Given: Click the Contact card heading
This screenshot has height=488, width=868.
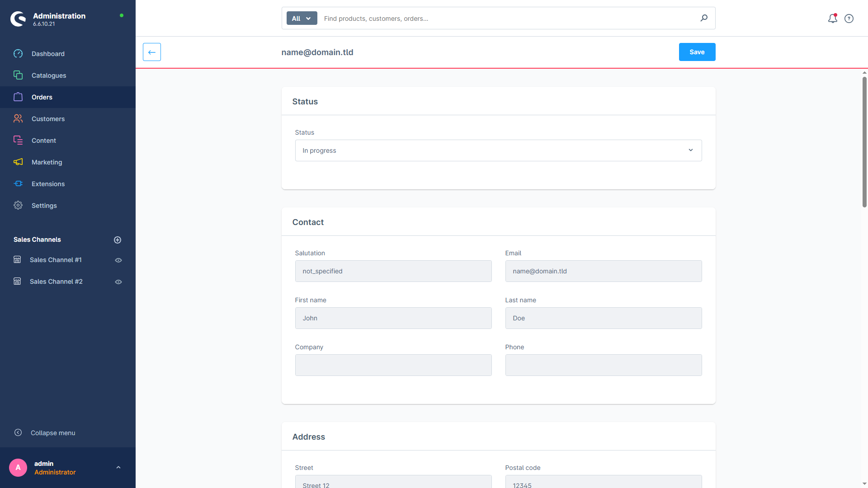Looking at the screenshot, I should point(308,222).
